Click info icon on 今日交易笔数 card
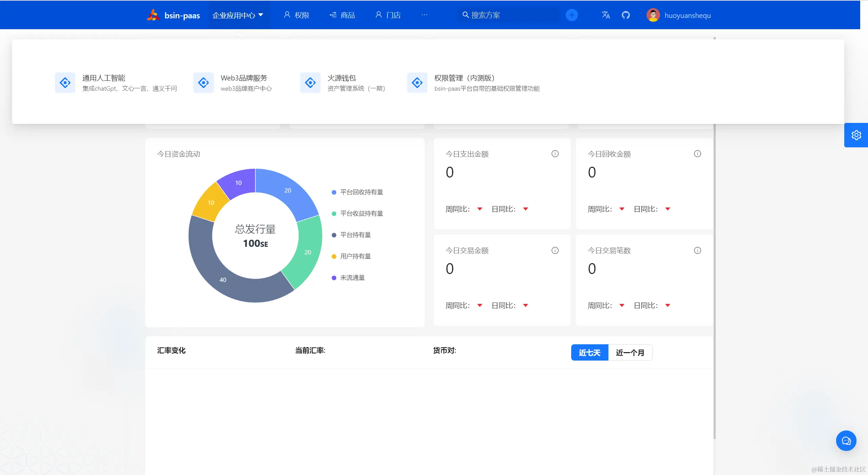 coord(697,251)
